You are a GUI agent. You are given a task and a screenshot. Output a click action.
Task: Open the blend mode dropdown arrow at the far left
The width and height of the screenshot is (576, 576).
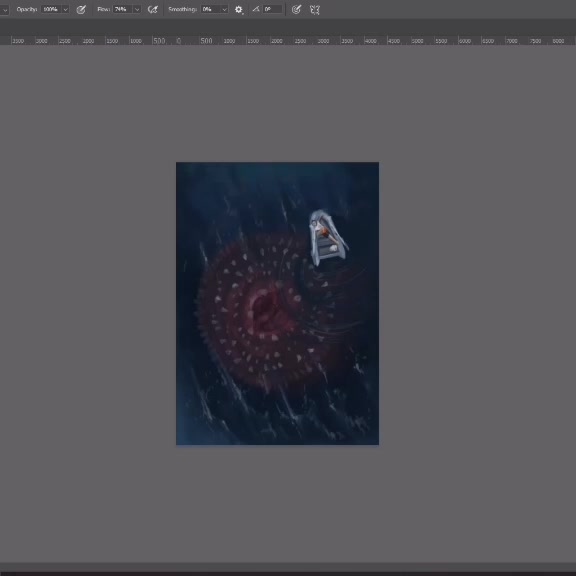click(5, 10)
